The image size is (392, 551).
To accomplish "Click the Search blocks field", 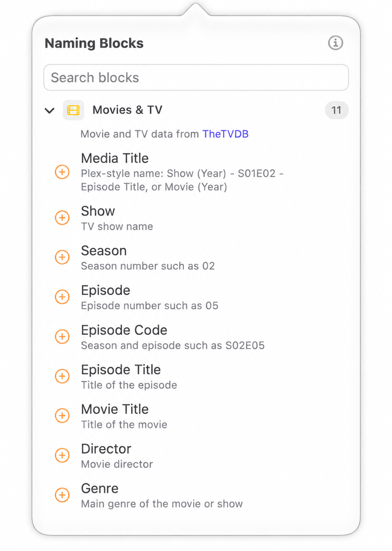I will point(196,77).
